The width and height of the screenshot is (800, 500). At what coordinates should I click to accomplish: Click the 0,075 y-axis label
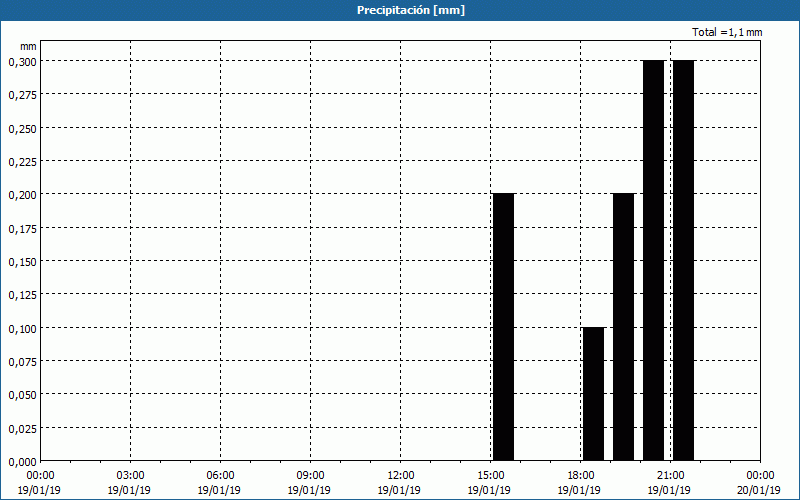pyautogui.click(x=22, y=362)
